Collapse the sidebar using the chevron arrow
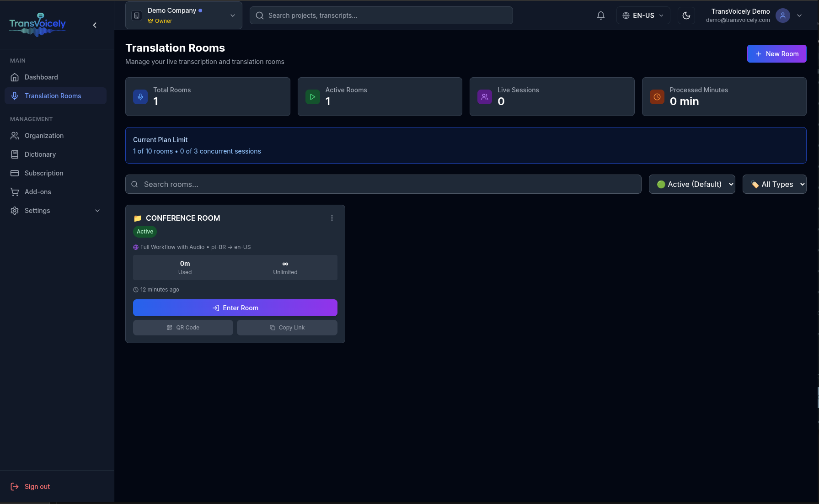Image resolution: width=819 pixels, height=504 pixels. [x=95, y=25]
